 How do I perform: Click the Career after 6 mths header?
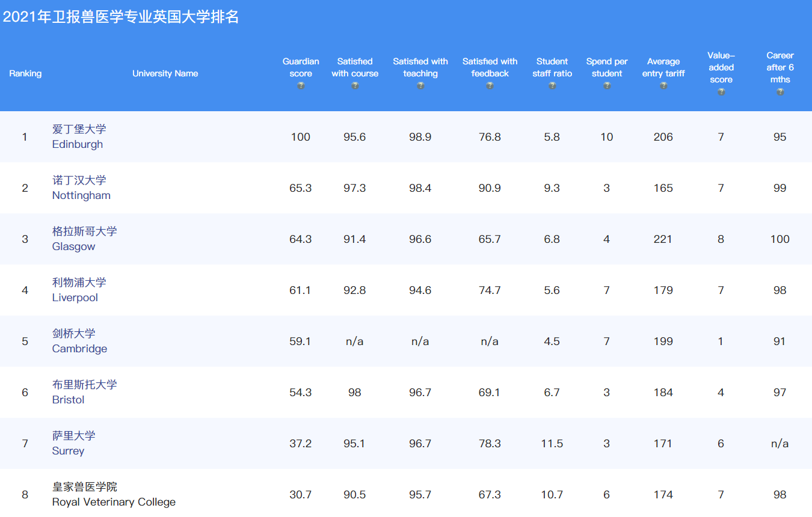(x=780, y=67)
